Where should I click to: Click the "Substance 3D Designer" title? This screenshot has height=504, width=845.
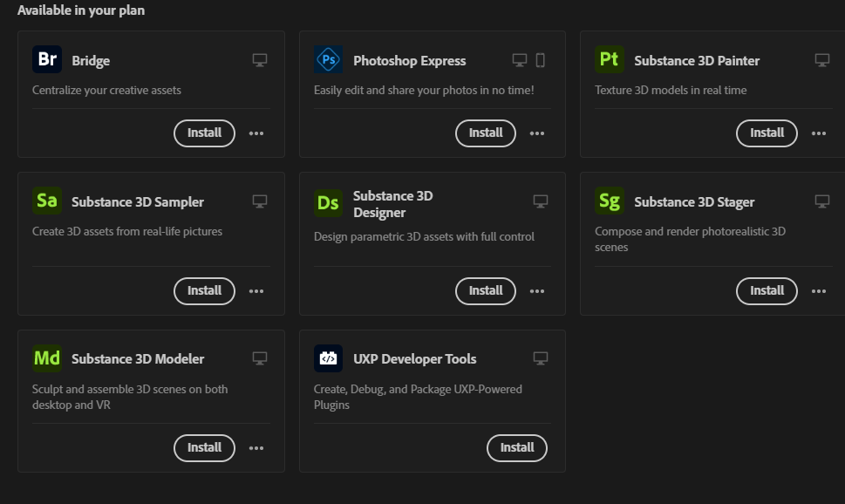pyautogui.click(x=393, y=204)
